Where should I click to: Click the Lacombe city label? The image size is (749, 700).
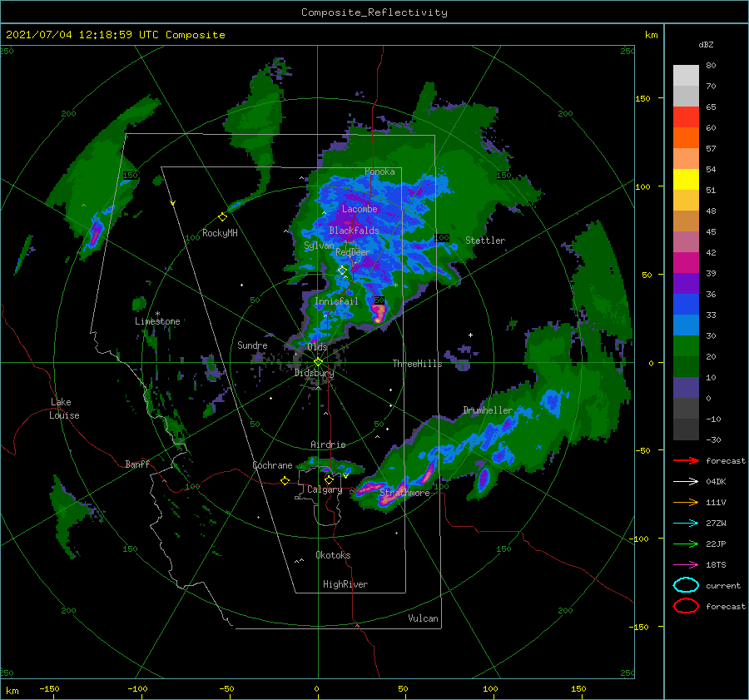360,209
